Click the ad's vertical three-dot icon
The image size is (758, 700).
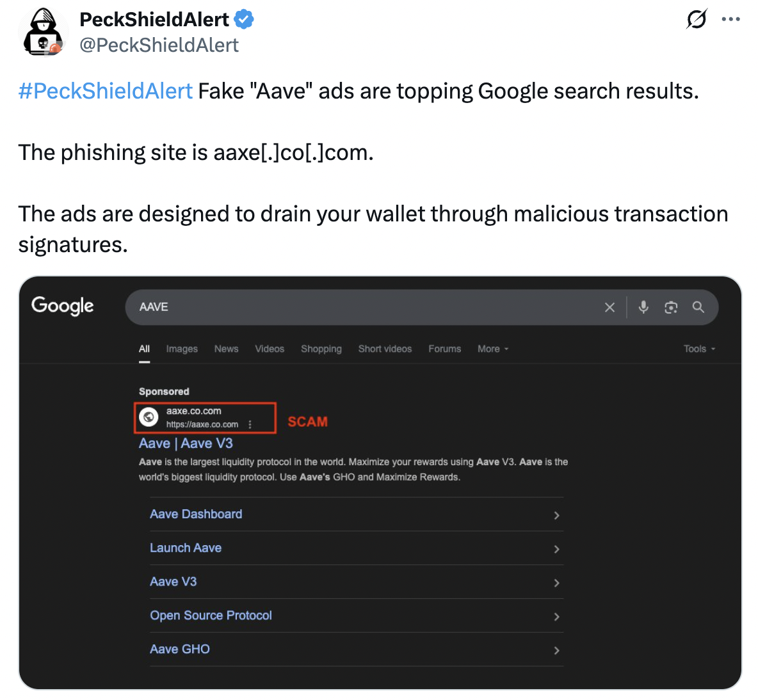250,425
